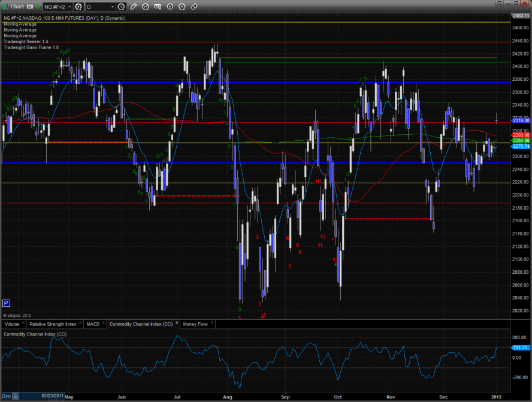Click the 2012 label on time axis

point(497,397)
